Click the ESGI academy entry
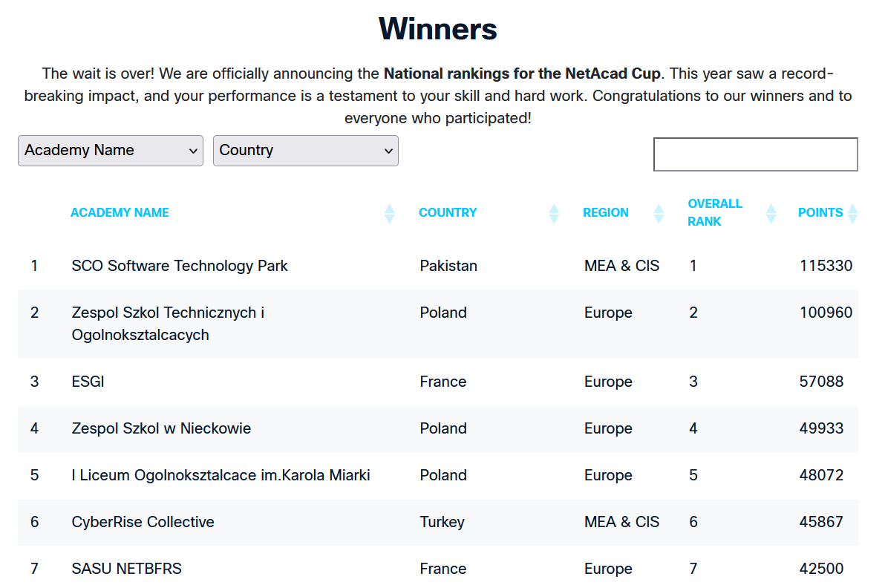Screen dimensions: 885x588 (88, 382)
